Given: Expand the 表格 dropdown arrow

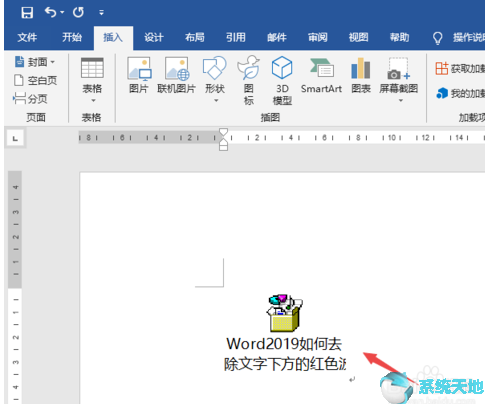Looking at the screenshot, I should (93, 100).
